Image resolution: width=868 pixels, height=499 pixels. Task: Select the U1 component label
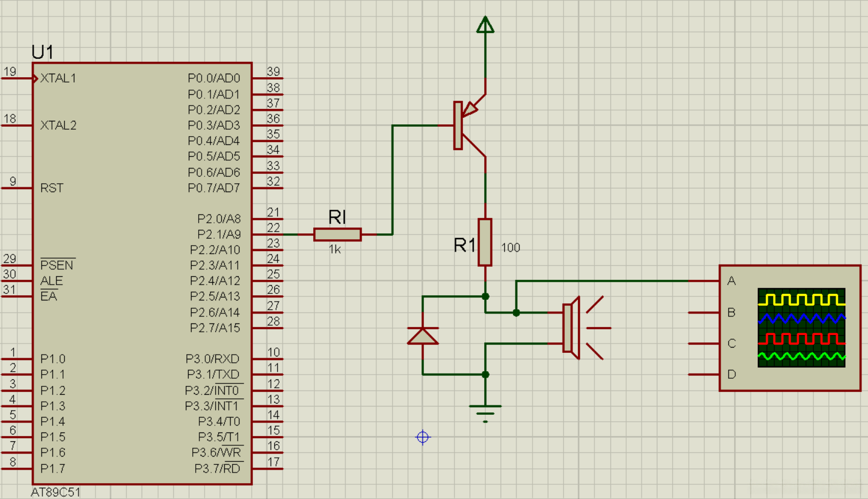click(x=42, y=52)
